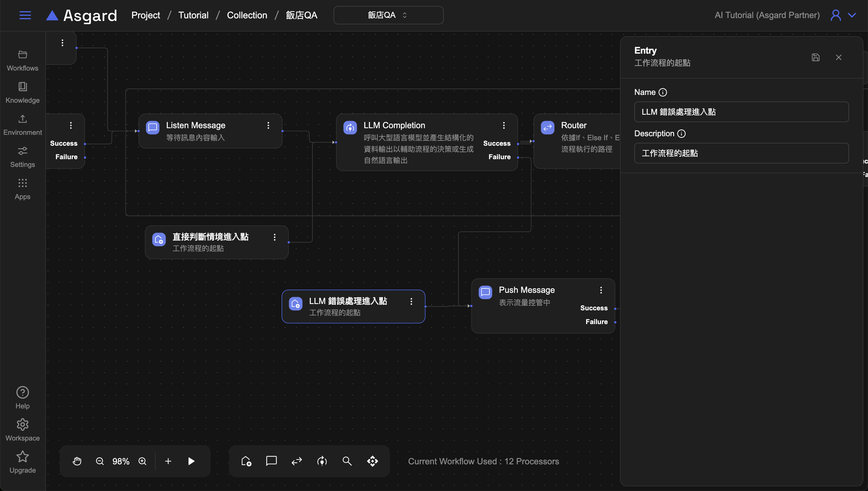Toggle the hamburger sidebar menu

25,15
